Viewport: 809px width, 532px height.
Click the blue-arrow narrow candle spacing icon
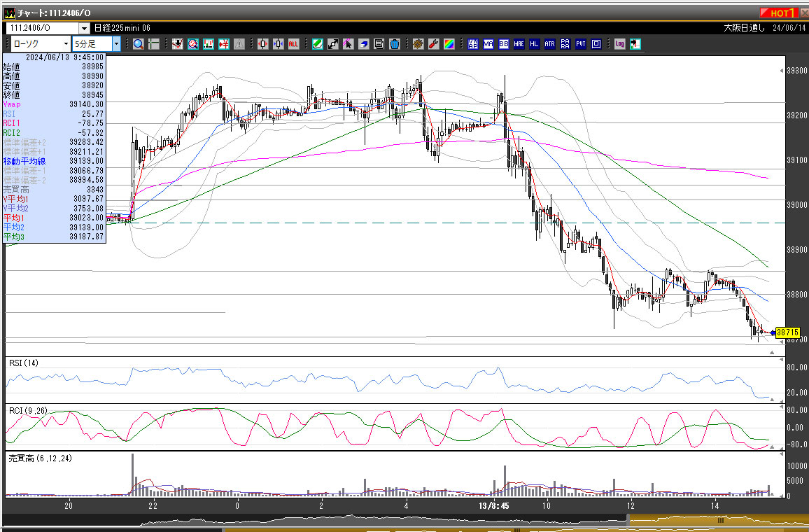278,44
